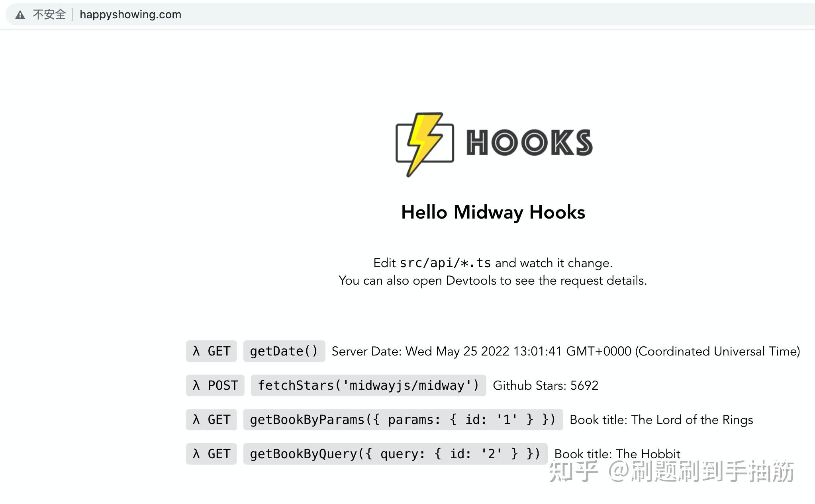Click the Github Stars: 5692 result text
Image resolution: width=815 pixels, height=504 pixels.
click(545, 385)
